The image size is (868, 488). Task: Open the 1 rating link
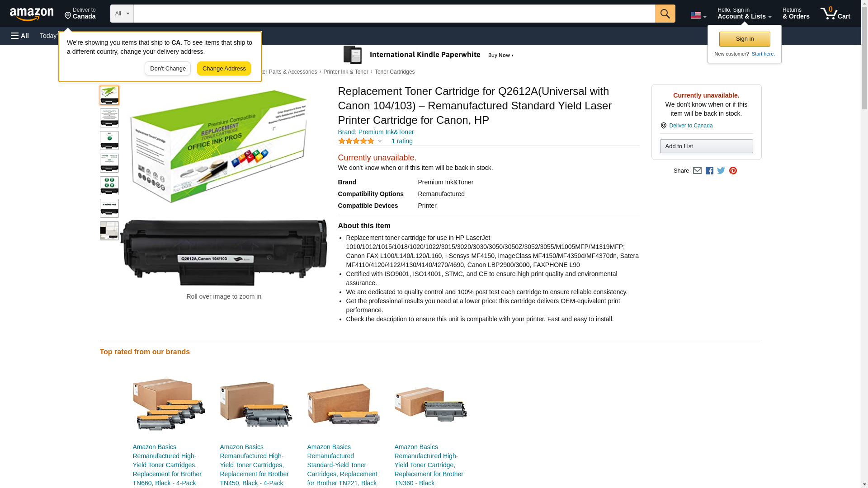[402, 141]
